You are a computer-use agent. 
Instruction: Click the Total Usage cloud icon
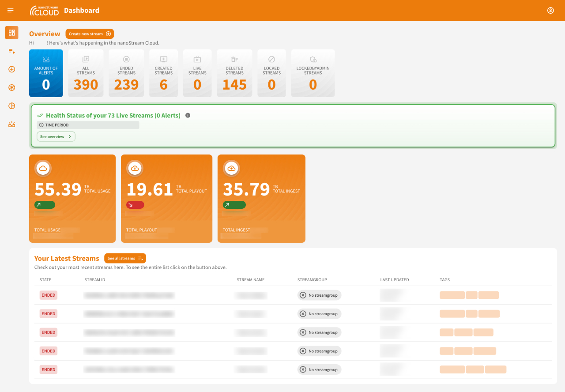[x=43, y=168]
